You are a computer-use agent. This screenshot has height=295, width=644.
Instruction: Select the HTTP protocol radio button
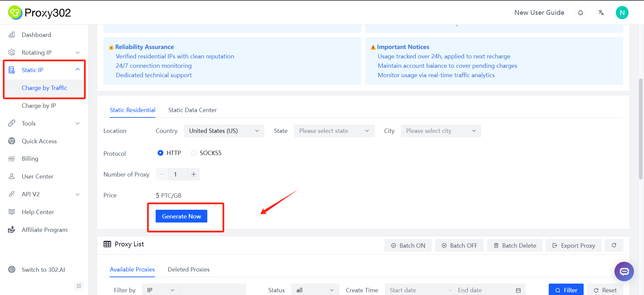point(160,153)
